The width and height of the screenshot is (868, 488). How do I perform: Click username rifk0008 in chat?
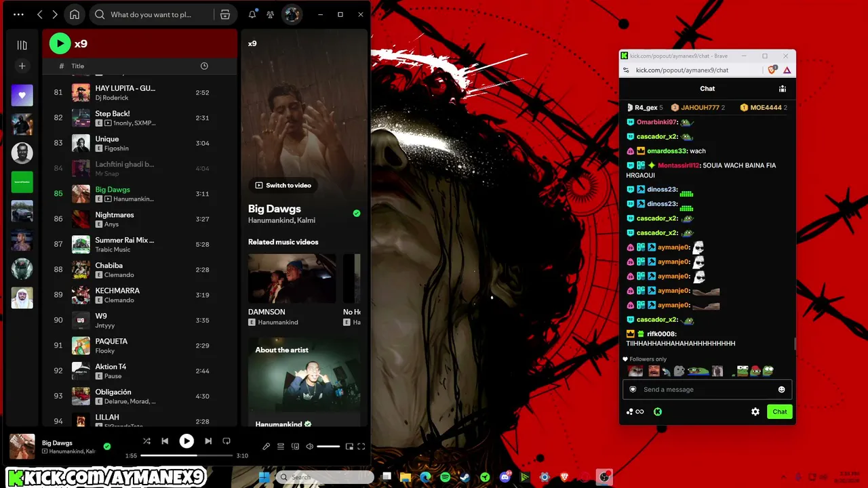[x=661, y=334]
